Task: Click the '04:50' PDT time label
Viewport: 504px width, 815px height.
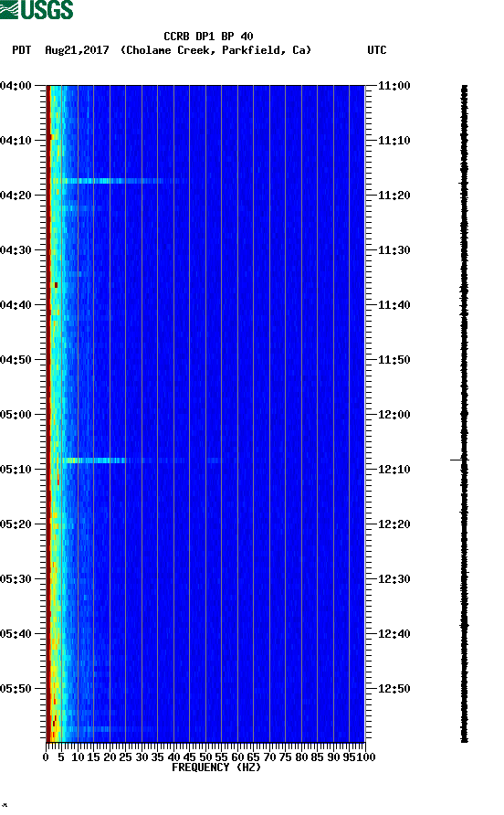Action: click(16, 360)
